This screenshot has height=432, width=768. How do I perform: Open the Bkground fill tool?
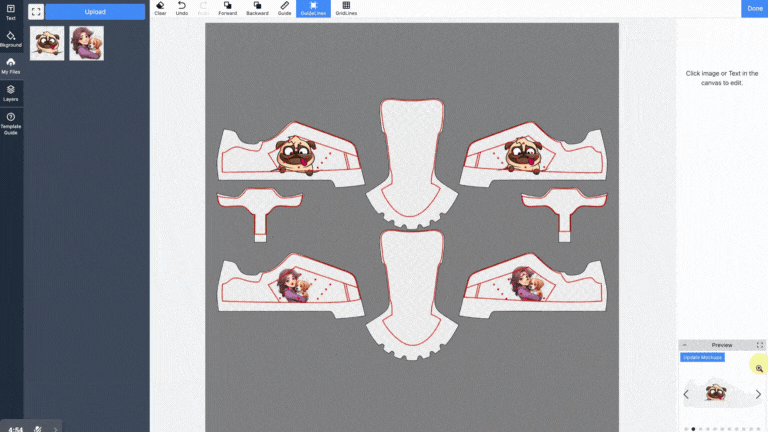tap(11, 39)
